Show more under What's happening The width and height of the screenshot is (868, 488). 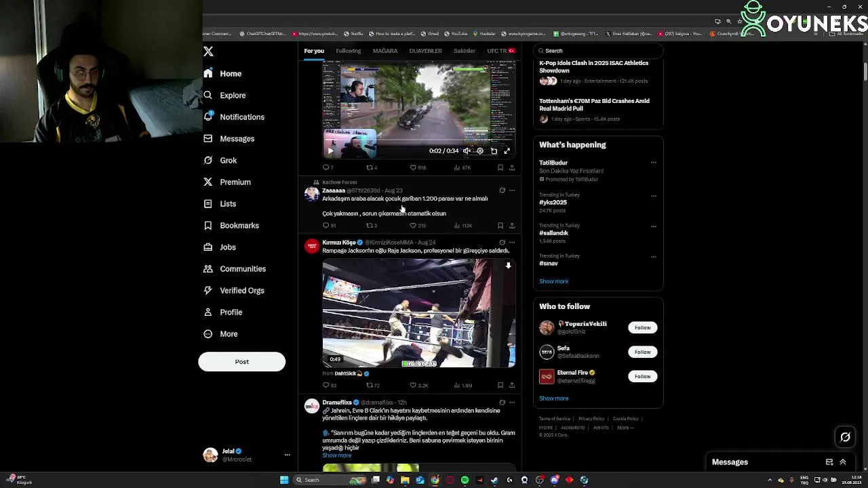(x=554, y=281)
